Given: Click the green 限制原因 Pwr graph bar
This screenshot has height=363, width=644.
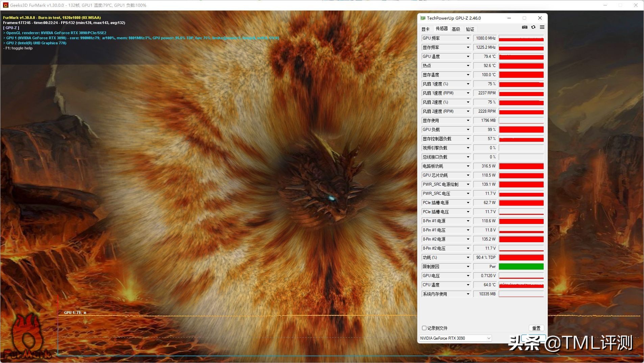Looking at the screenshot, I should click(521, 267).
